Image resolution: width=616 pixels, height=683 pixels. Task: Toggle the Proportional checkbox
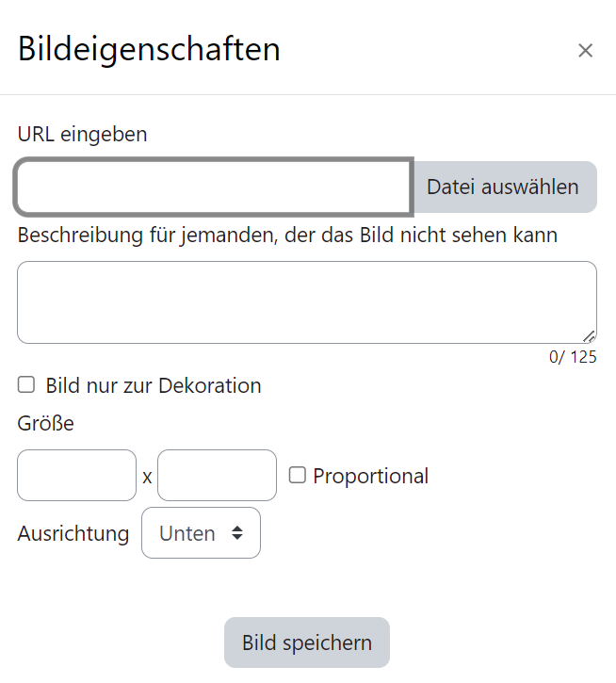pyautogui.click(x=297, y=476)
